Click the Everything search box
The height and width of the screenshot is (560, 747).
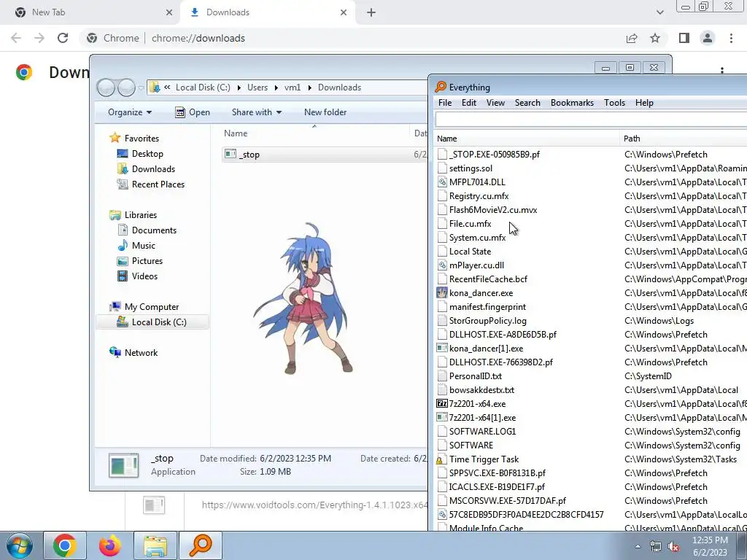click(591, 120)
